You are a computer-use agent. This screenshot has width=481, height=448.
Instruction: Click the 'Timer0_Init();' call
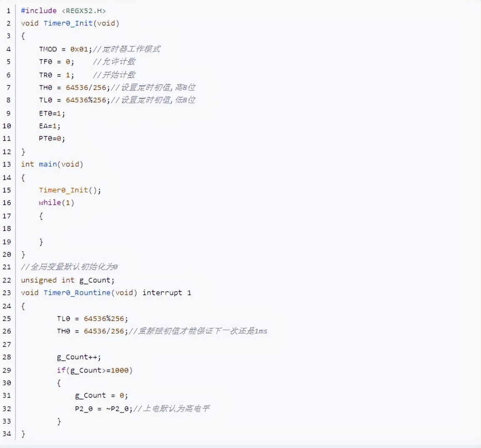point(70,190)
